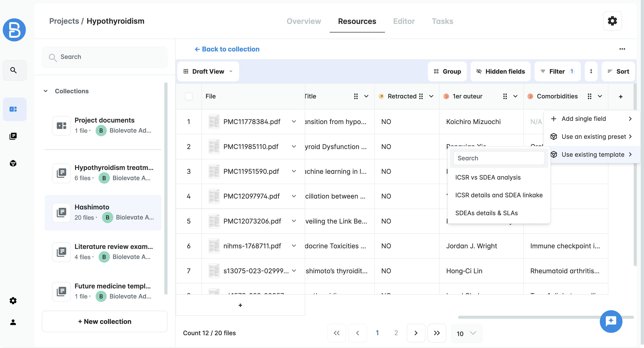This screenshot has height=348, width=644.
Task: Collapse the Collections section
Action: (45, 91)
